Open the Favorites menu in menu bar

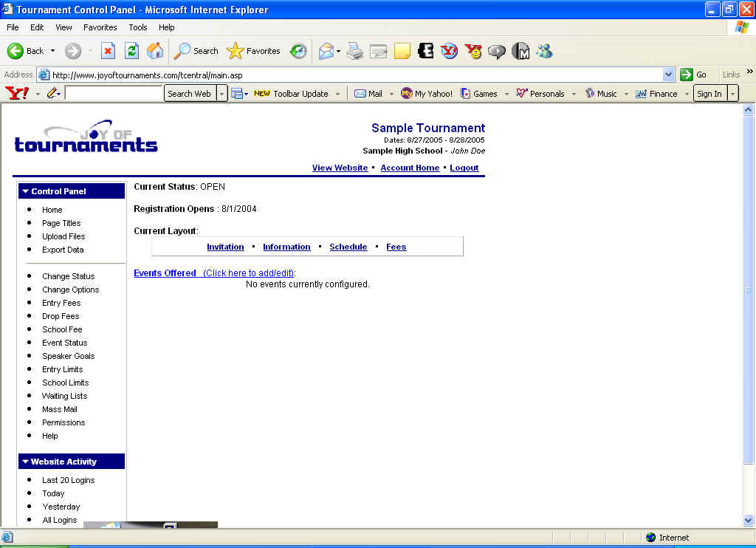pos(100,27)
